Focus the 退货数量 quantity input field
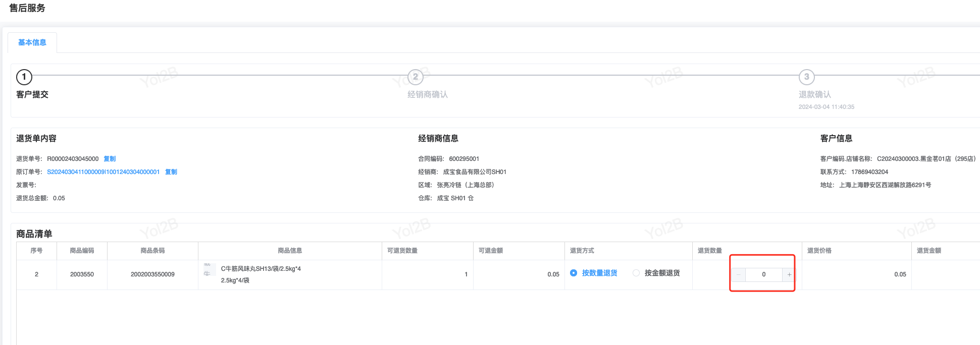This screenshot has height=345, width=980. (763, 274)
